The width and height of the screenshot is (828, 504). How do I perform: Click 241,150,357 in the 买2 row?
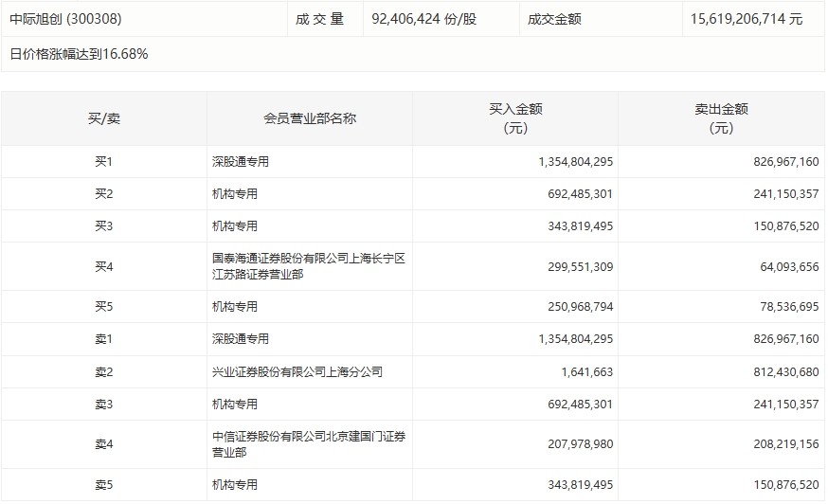click(x=786, y=194)
